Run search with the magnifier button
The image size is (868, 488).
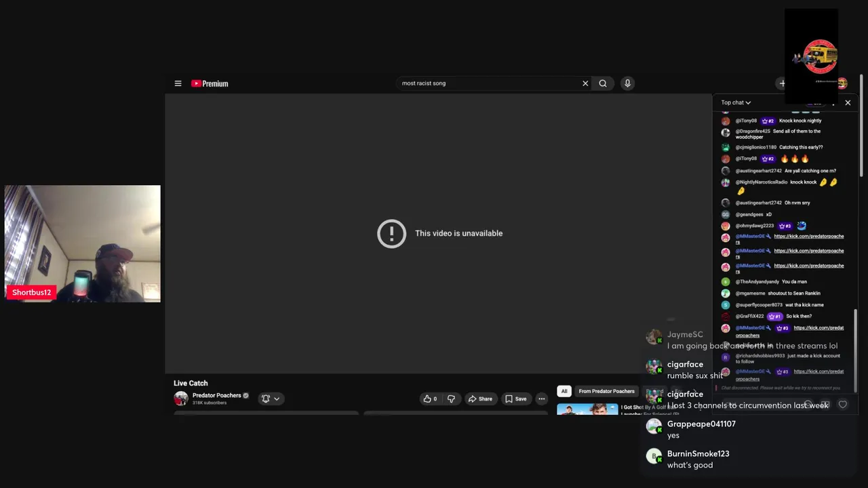pyautogui.click(x=603, y=83)
